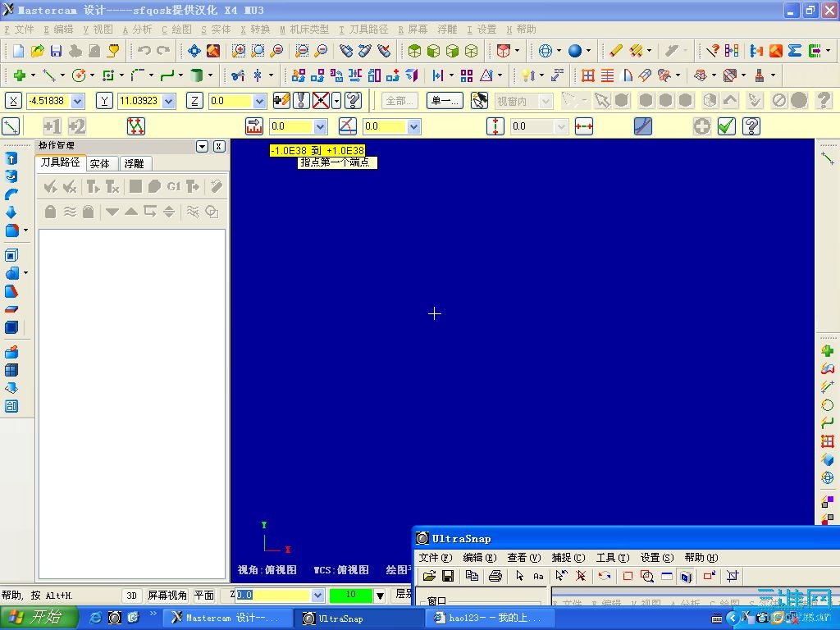Switch to the 浮雕 tab
This screenshot has width=840, height=630.
[134, 163]
